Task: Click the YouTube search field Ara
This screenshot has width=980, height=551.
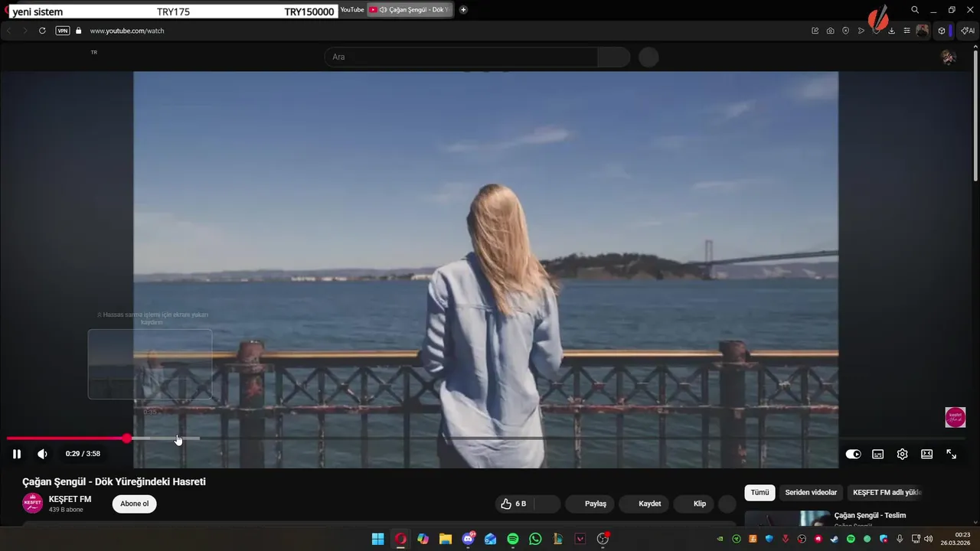Action: click(461, 57)
